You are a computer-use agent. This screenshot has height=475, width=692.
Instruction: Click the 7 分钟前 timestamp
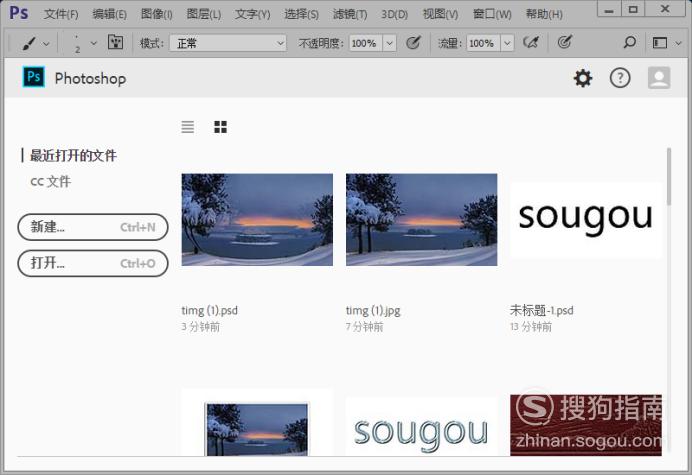point(365,327)
